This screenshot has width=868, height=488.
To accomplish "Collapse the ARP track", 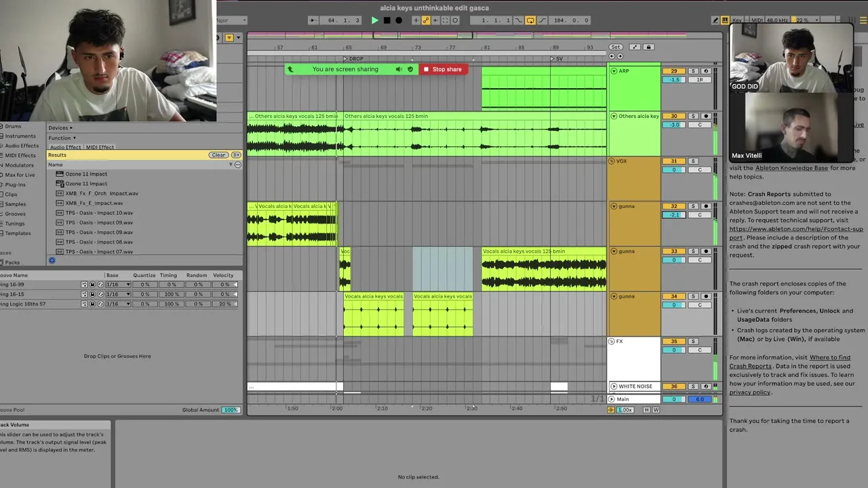I will point(614,71).
